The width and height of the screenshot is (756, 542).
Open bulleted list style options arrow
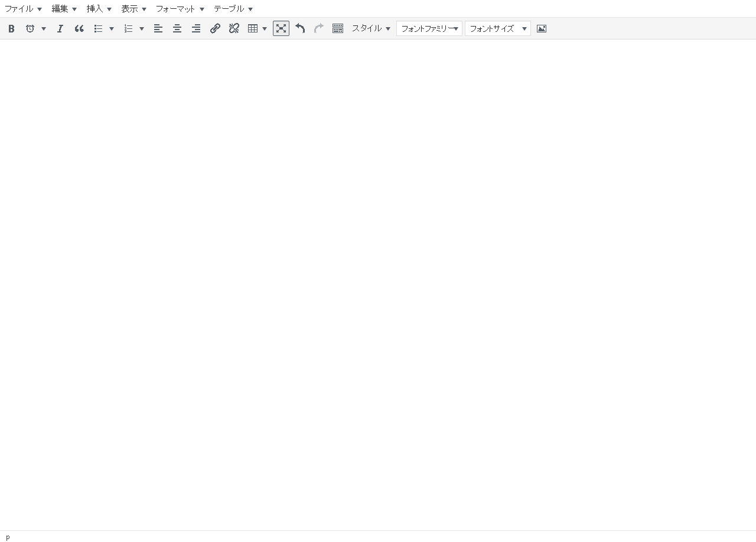pyautogui.click(x=112, y=28)
